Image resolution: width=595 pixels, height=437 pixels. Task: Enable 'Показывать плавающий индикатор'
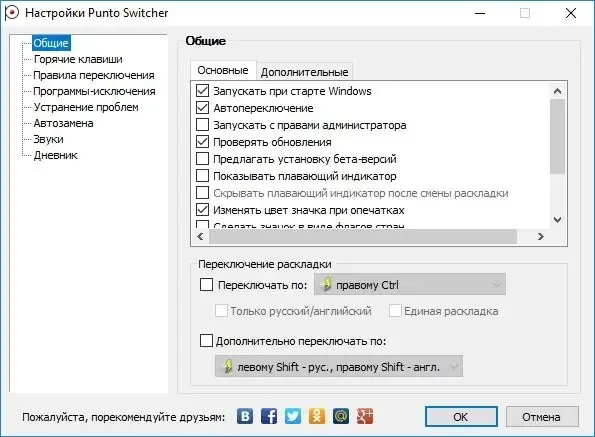[202, 176]
